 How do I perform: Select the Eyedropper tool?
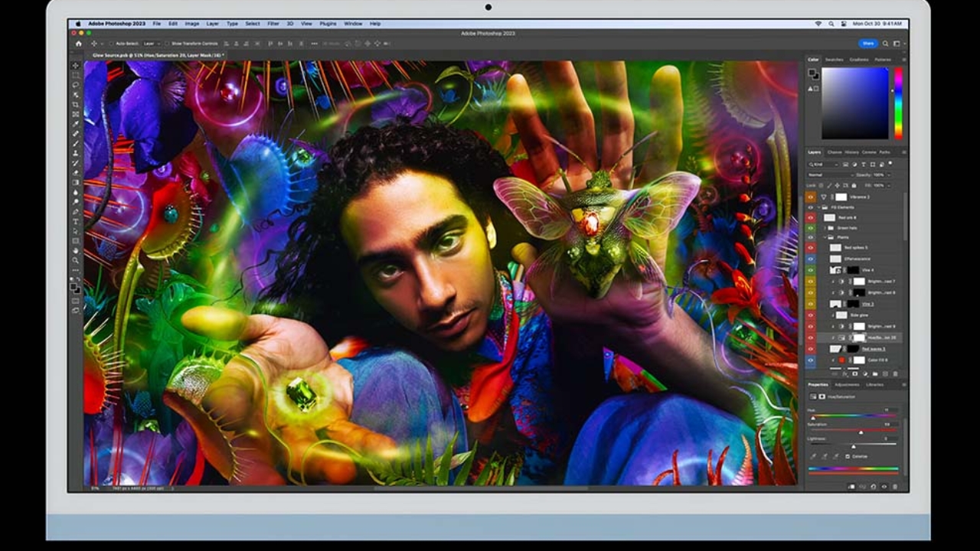click(x=76, y=124)
